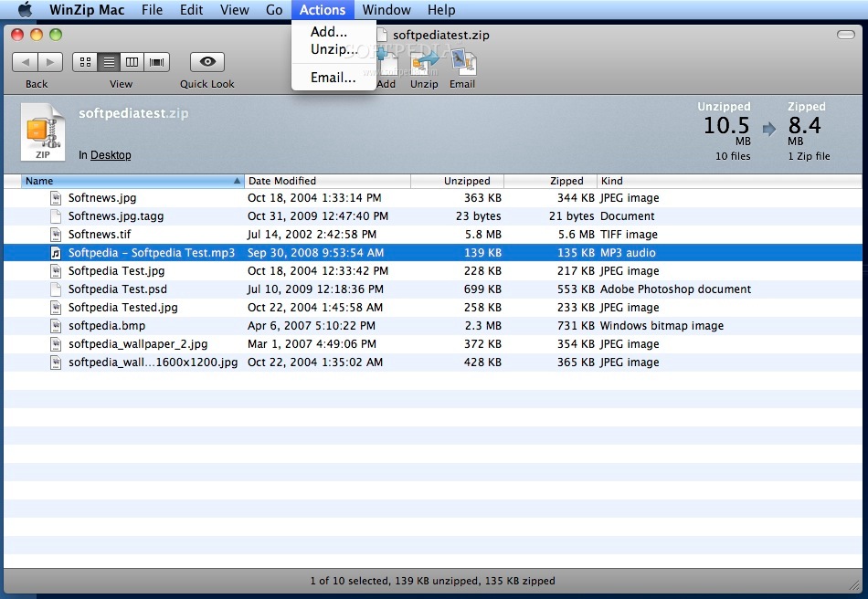Sort by Date Modified column header
This screenshot has width=868, height=599.
coord(326,181)
